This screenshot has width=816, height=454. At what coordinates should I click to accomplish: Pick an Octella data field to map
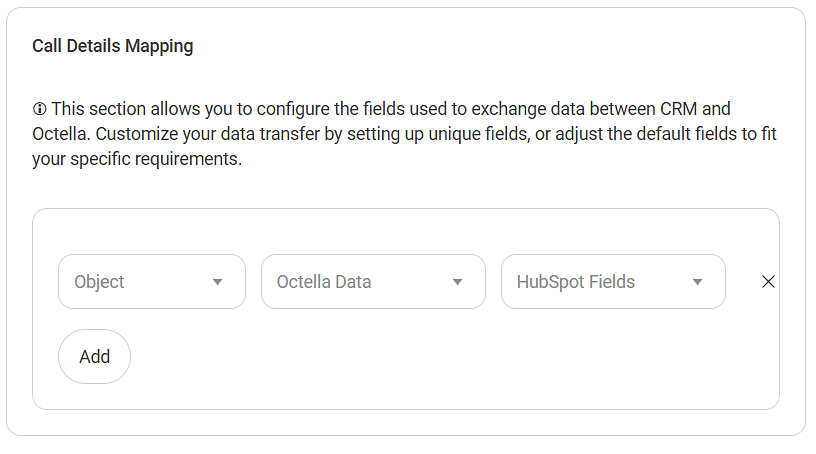373,282
